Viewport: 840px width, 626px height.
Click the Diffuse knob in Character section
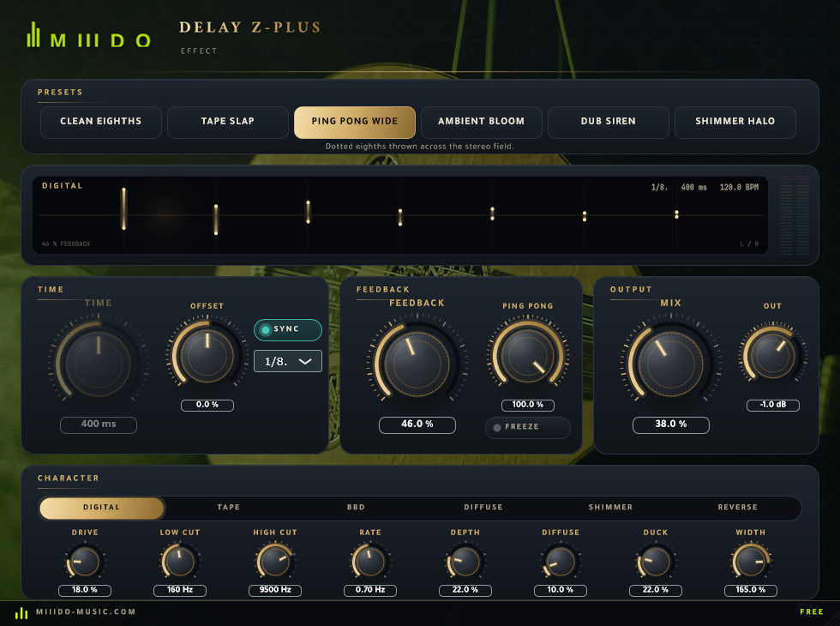(x=561, y=562)
